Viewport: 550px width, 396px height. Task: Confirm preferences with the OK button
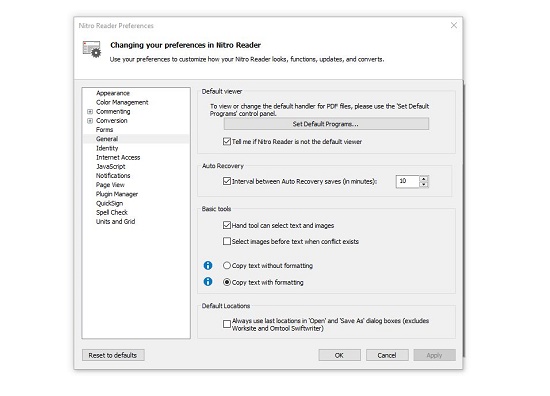(x=339, y=355)
